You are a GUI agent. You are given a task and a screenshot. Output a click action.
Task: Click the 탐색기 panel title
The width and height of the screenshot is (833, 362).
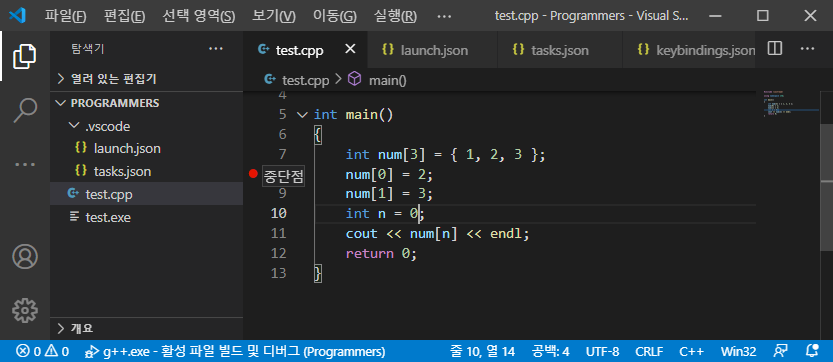coord(88,49)
